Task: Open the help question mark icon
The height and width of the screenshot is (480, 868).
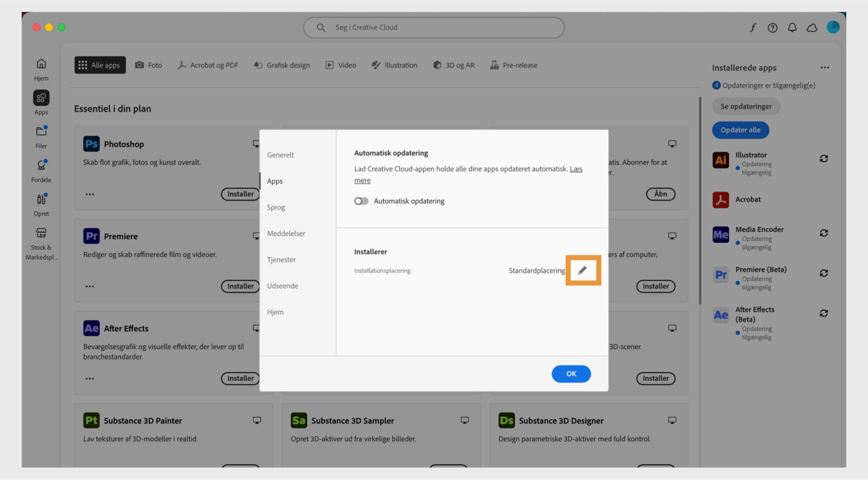Action: tap(773, 28)
